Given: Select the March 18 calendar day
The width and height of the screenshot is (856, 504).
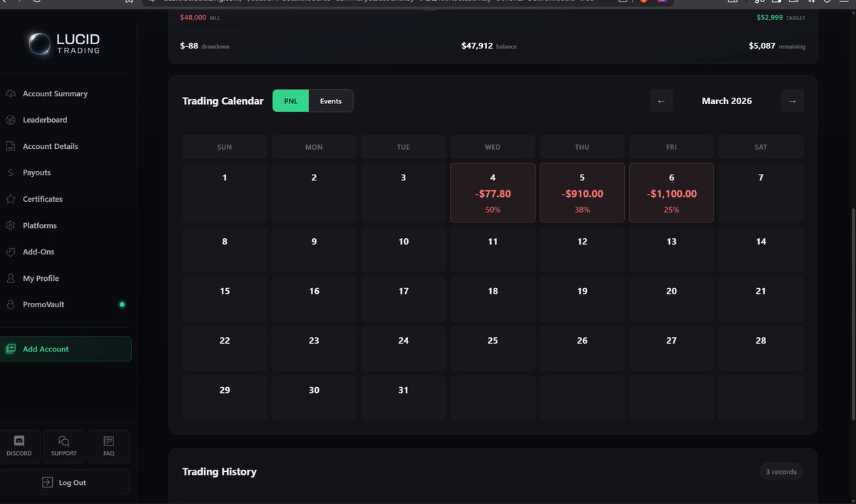Looking at the screenshot, I should (493, 299).
